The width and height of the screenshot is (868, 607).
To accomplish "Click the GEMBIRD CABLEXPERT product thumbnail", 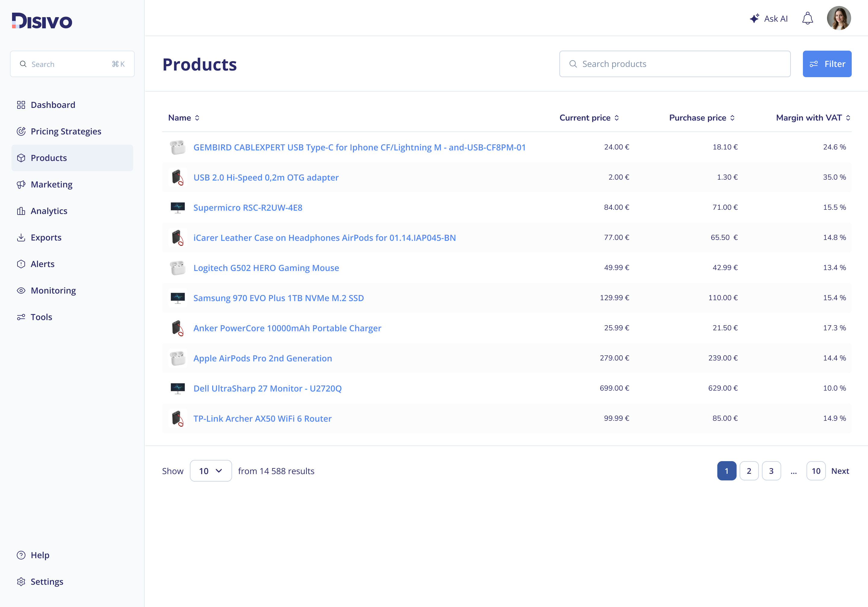I will point(178,147).
